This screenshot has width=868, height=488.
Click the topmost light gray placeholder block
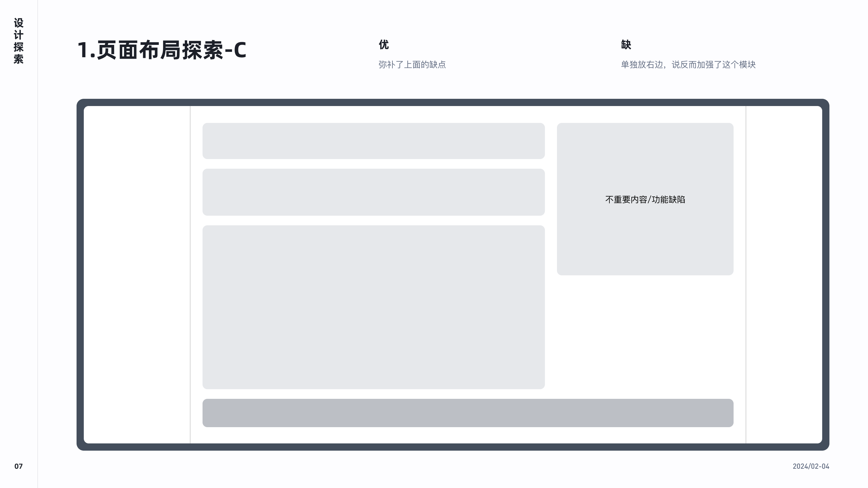pyautogui.click(x=373, y=141)
